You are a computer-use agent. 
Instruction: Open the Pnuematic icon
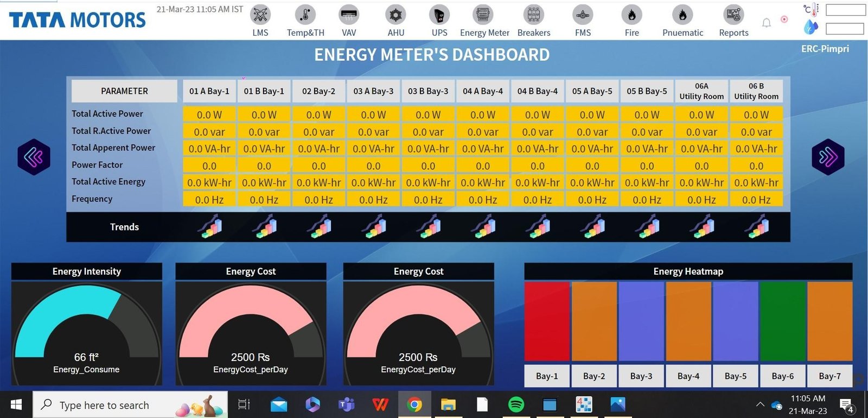682,15
